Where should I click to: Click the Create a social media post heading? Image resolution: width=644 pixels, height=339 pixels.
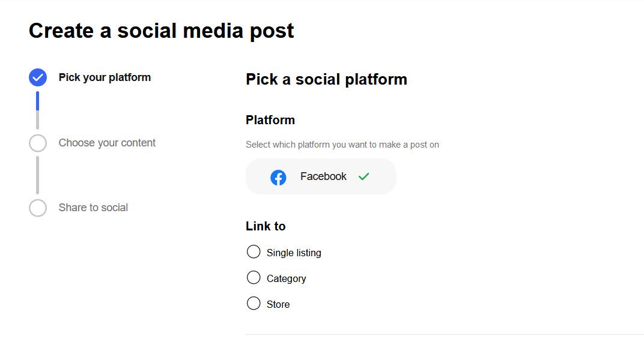162,31
